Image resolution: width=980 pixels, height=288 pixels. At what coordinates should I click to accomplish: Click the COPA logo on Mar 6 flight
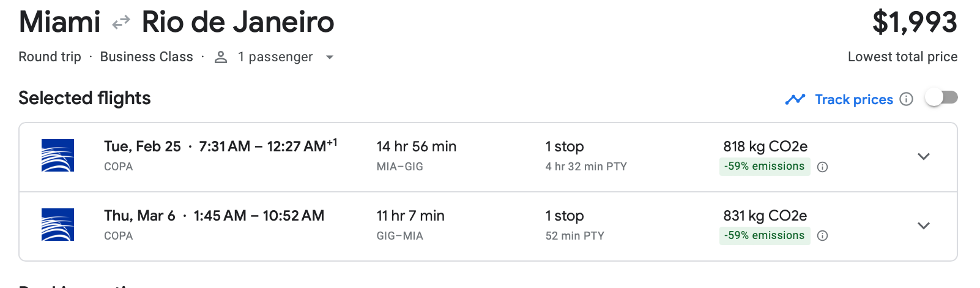coord(58,224)
